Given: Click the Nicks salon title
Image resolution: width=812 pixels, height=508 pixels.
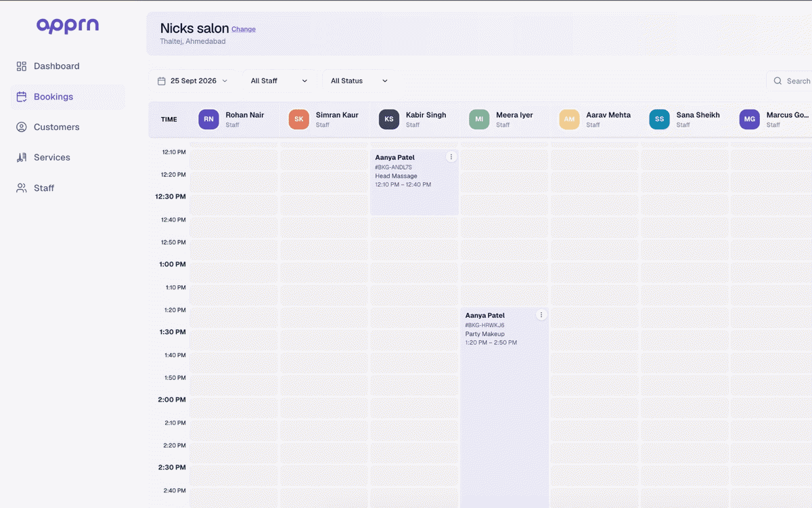Looking at the screenshot, I should tap(194, 28).
